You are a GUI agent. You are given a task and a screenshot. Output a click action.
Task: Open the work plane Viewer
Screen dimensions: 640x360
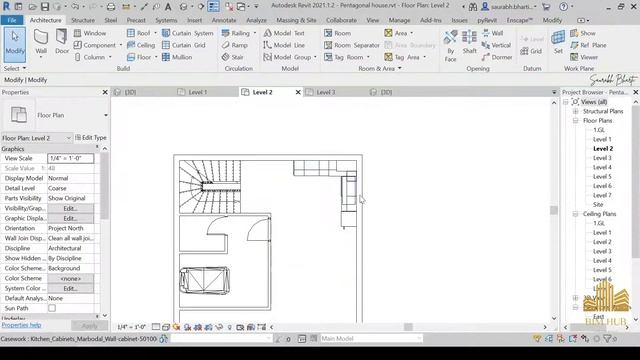pos(584,57)
